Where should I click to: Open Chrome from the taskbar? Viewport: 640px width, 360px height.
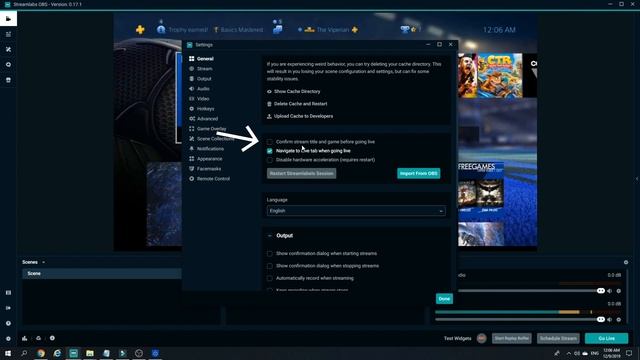(x=41, y=353)
